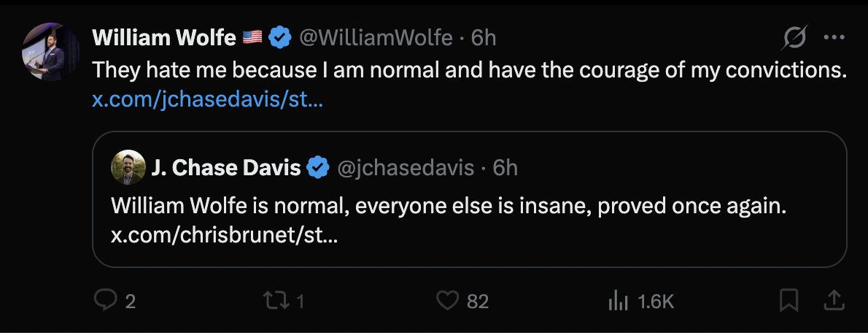
Task: Click the J. Chase Davis name
Action: pos(226,167)
